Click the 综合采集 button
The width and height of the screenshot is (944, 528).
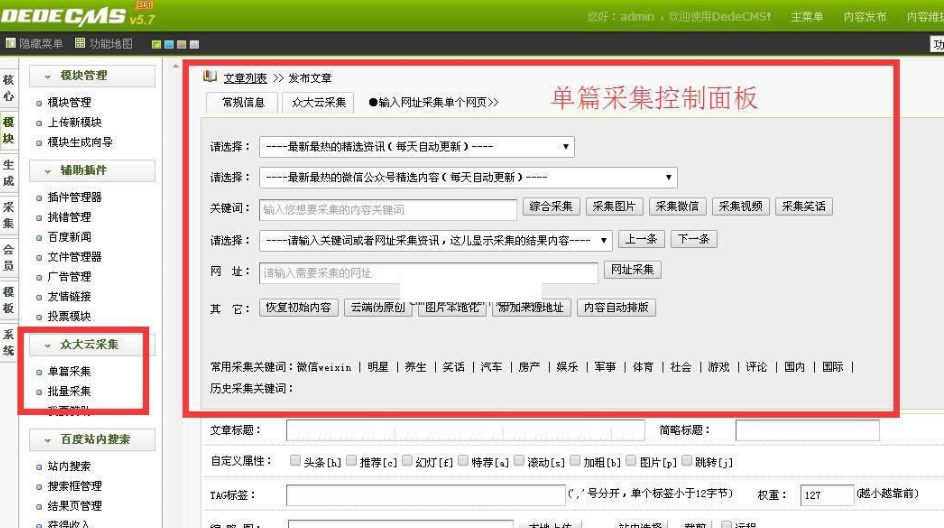[551, 207]
